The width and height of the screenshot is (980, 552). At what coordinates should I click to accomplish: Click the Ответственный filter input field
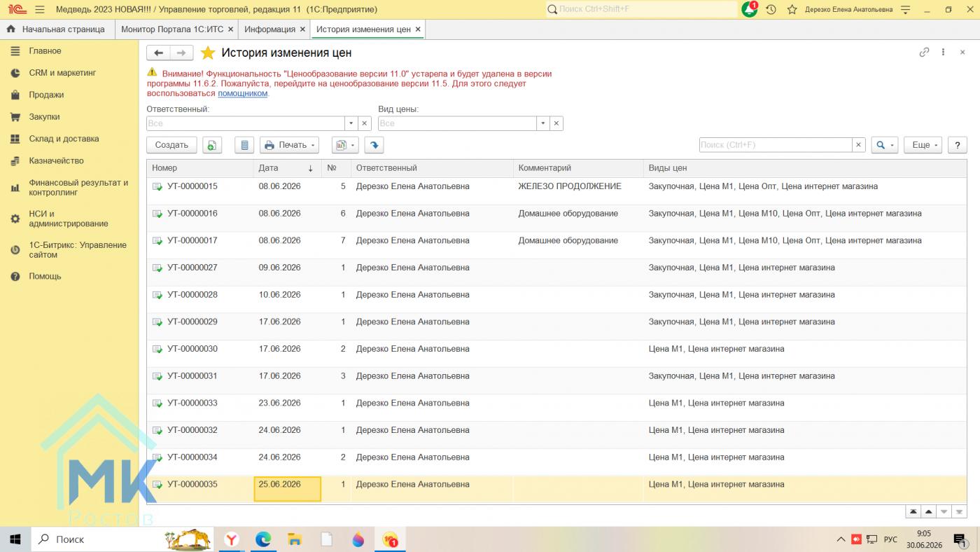246,123
